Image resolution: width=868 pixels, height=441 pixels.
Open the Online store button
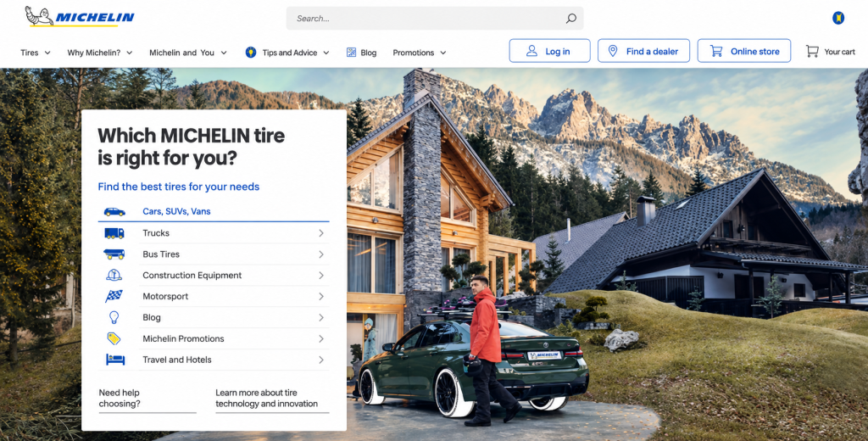[x=744, y=51]
